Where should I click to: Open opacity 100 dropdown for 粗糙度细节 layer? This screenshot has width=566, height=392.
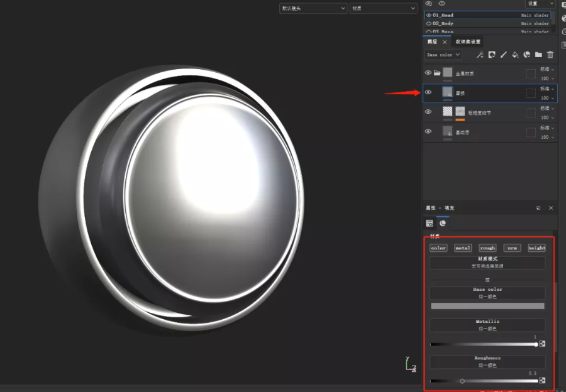(547, 117)
